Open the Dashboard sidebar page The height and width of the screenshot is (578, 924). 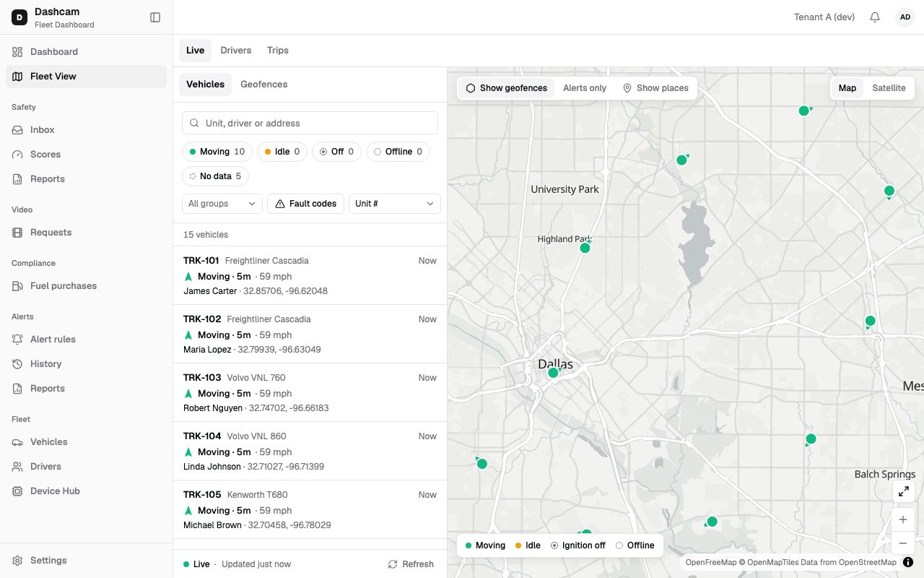86,52
